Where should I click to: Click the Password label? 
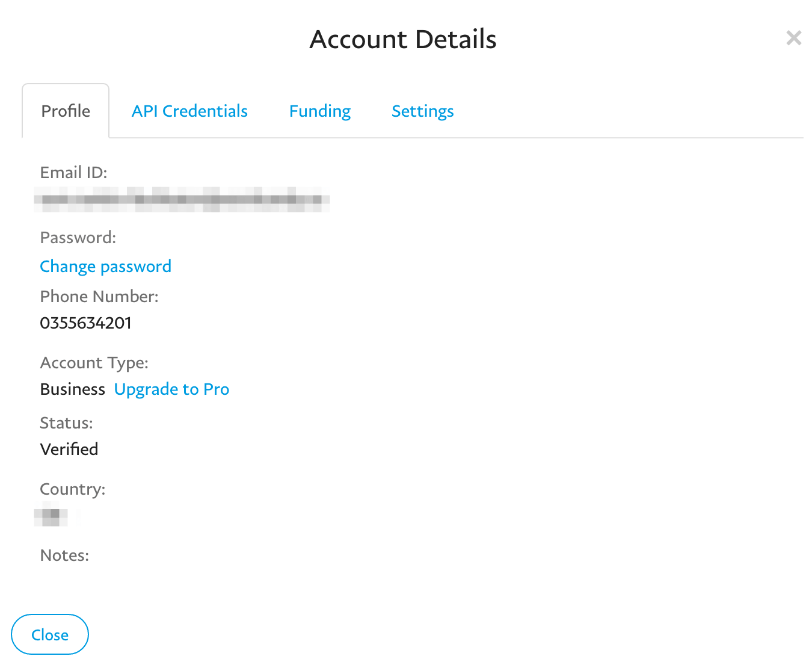(x=78, y=238)
